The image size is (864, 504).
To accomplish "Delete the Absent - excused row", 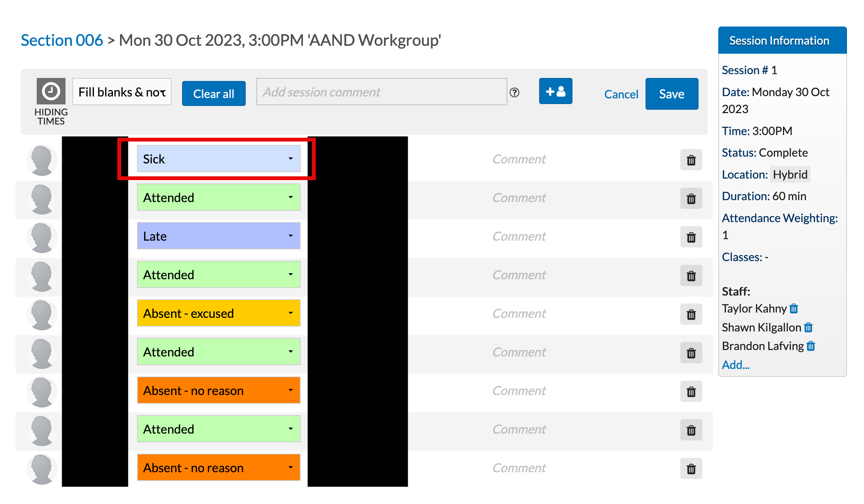I will (x=691, y=314).
